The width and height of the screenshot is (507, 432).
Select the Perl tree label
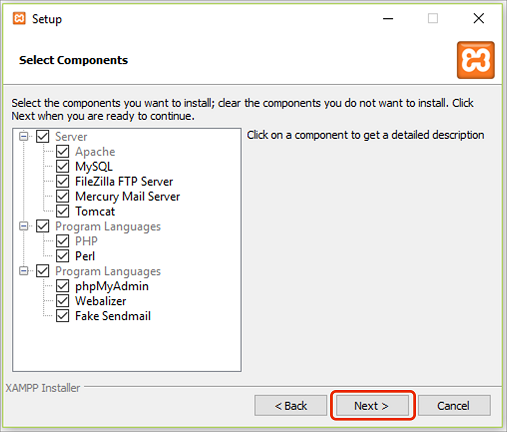point(85,256)
